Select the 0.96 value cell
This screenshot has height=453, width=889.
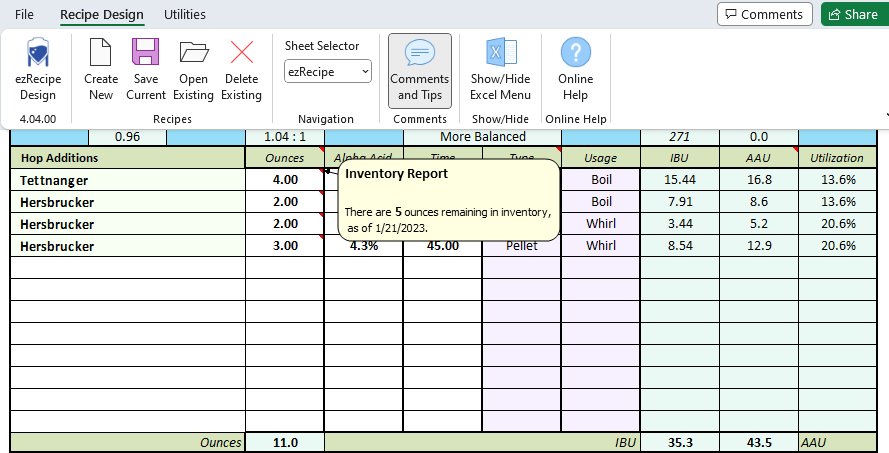[127, 137]
